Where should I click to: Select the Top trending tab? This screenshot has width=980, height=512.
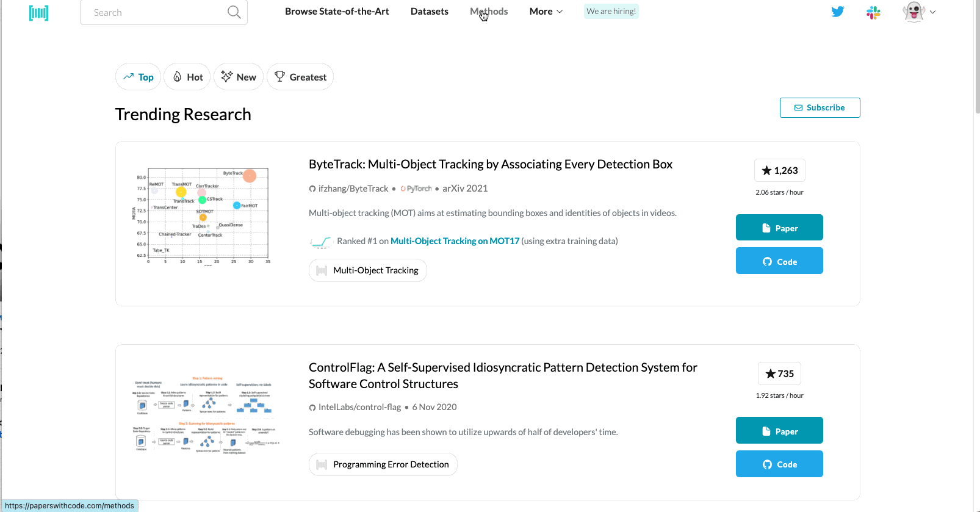pyautogui.click(x=139, y=77)
